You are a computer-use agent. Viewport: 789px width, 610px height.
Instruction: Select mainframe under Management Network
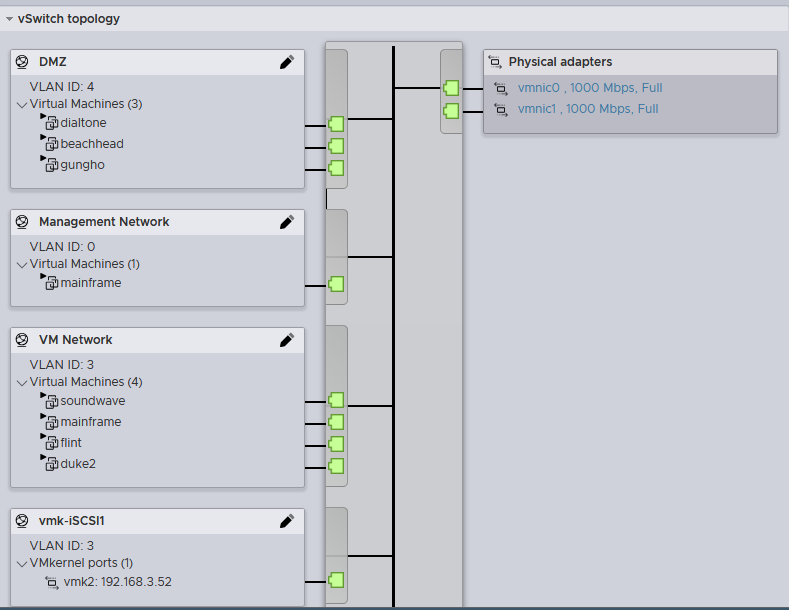tap(91, 283)
